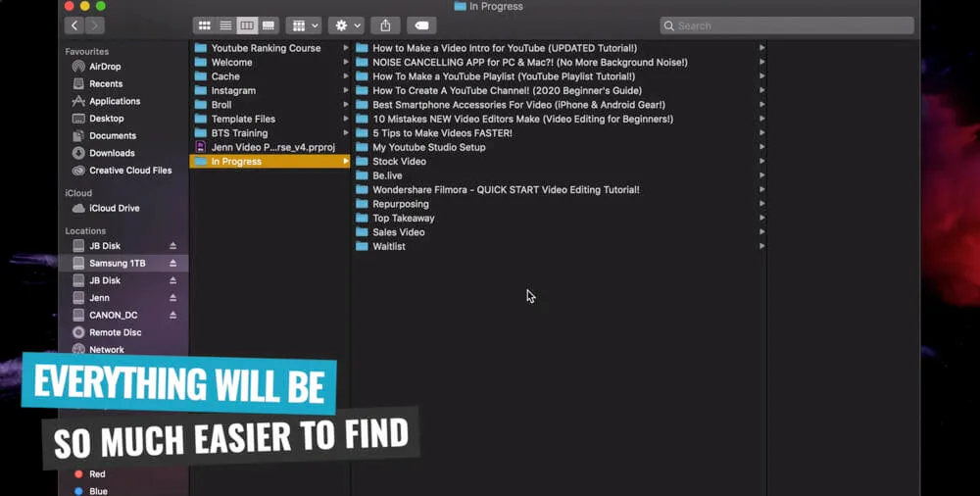This screenshot has height=496, width=980.
Task: Select Downloads in the sidebar
Action: coord(112,153)
